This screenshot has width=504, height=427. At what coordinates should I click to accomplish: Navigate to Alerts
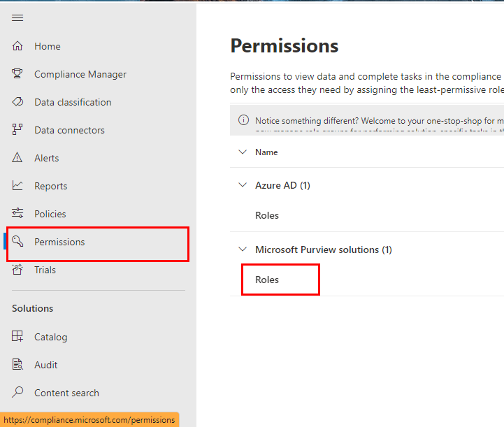(47, 158)
